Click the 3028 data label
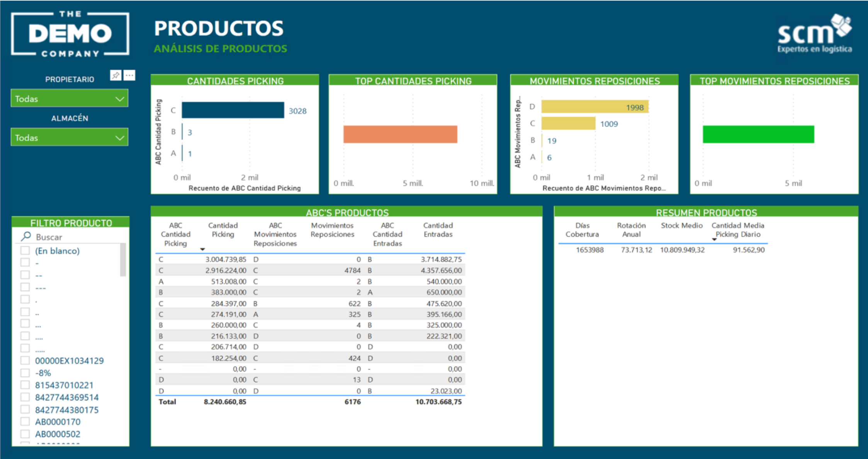868x459 pixels. pos(297,111)
